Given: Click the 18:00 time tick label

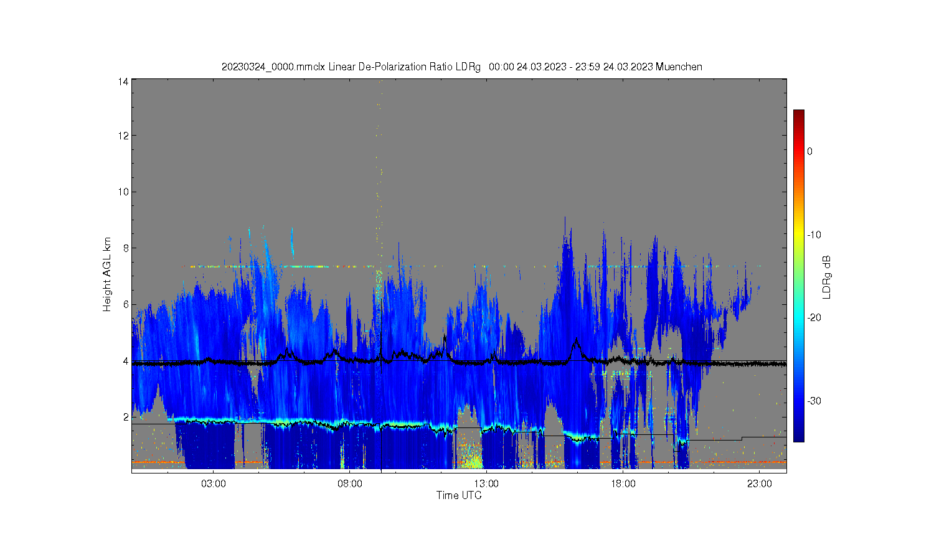Looking at the screenshot, I should 623,483.
